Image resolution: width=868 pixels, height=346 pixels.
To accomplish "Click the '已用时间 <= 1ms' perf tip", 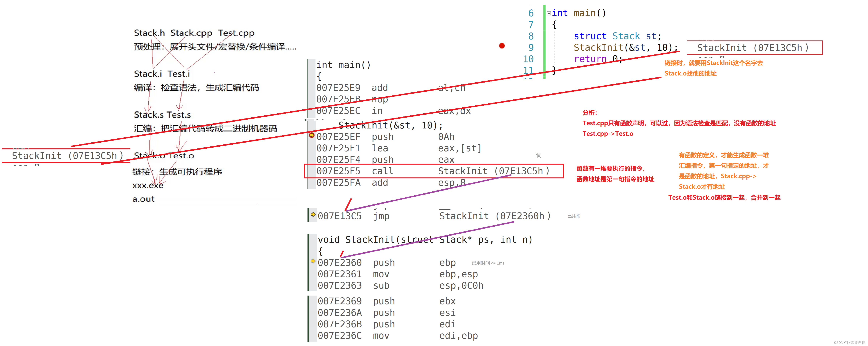I will (x=488, y=263).
